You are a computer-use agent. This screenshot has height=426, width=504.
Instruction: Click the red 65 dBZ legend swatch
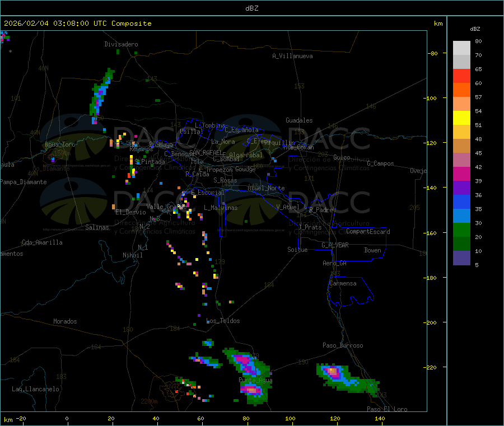tap(461, 76)
